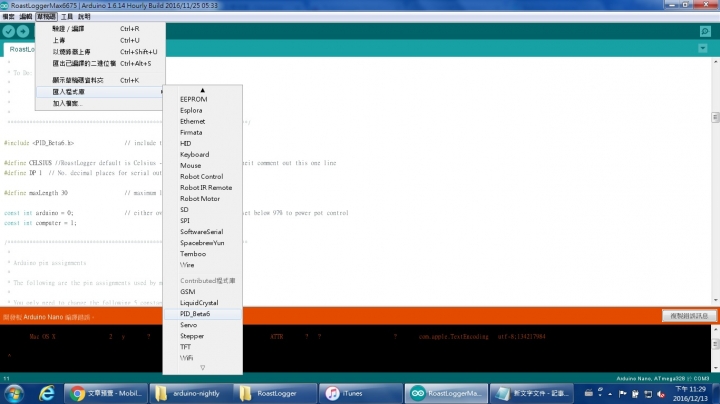Select the HID library
Image resolution: width=720 pixels, height=404 pixels.
point(202,143)
